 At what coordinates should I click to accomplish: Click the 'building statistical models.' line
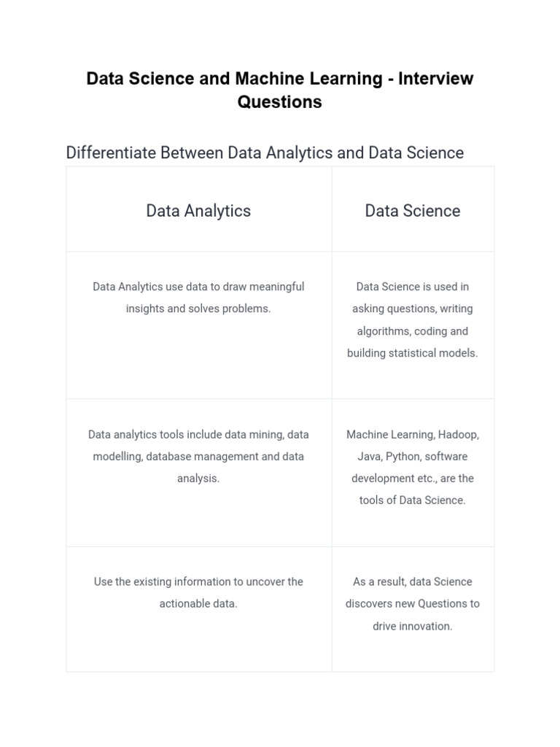coord(413,353)
